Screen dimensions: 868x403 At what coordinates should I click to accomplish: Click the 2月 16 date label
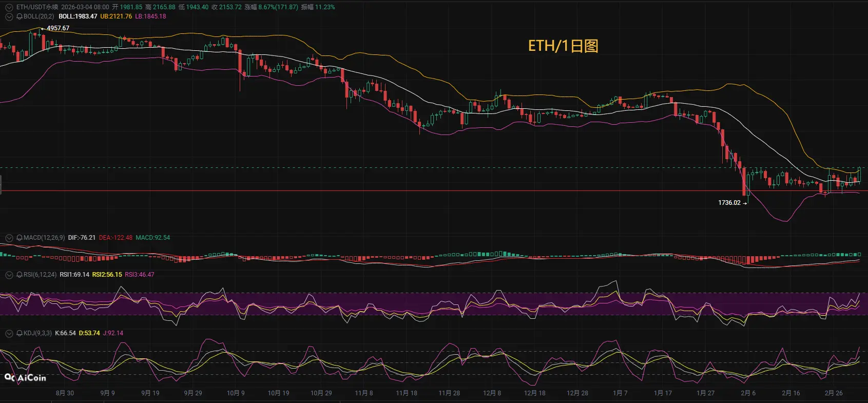coord(790,393)
